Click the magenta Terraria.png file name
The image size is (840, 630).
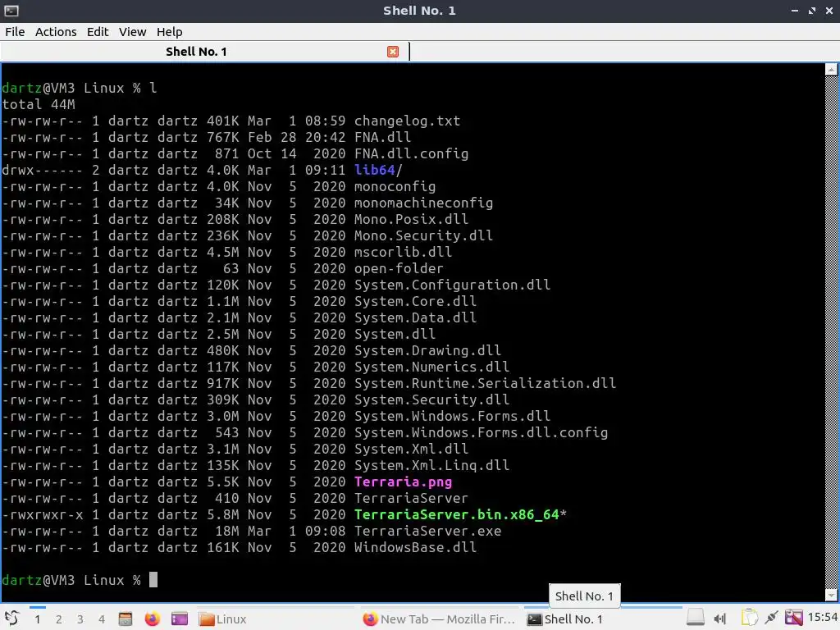tap(403, 482)
